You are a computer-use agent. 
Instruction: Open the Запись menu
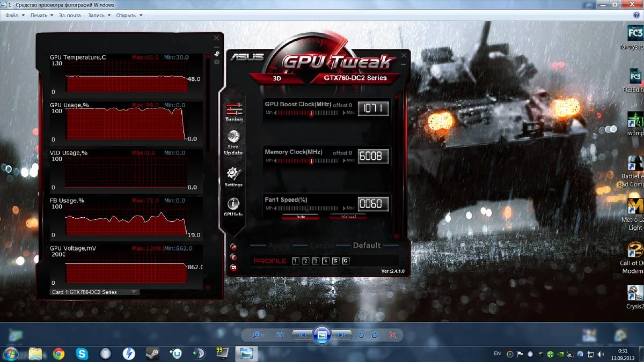[99, 16]
